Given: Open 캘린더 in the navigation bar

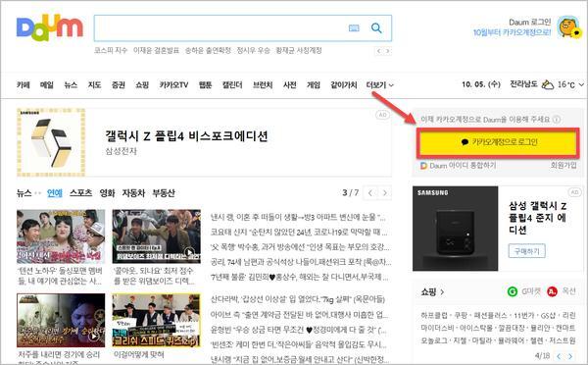Looking at the screenshot, I should [x=232, y=85].
